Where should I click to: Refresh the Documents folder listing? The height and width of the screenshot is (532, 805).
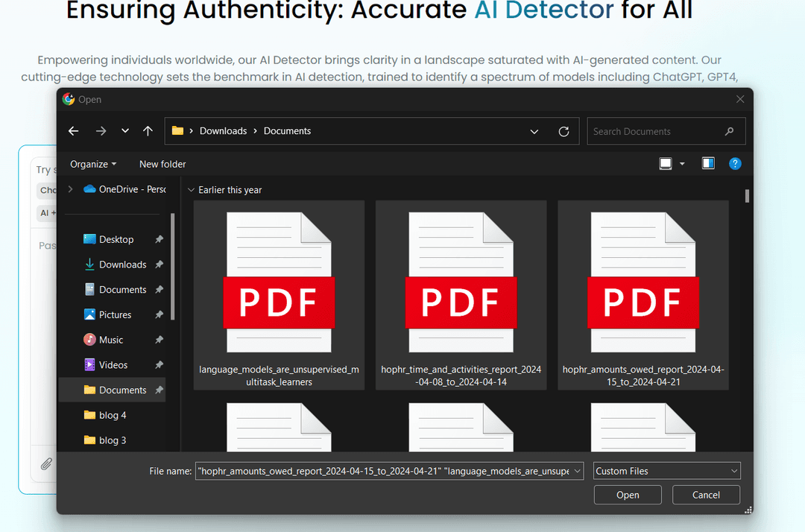[x=563, y=131]
